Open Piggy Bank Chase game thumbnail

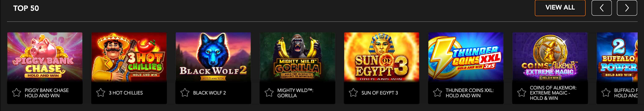(x=45, y=57)
